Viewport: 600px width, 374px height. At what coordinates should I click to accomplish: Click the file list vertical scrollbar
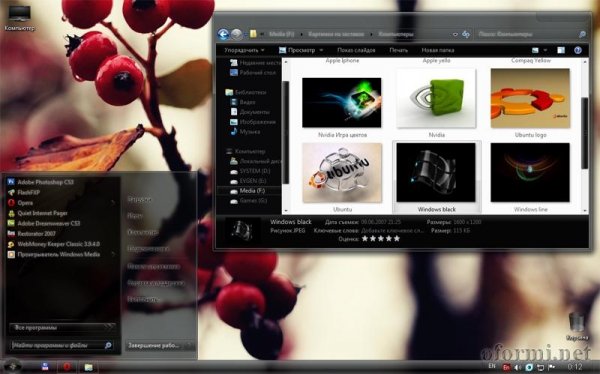pos(584,132)
